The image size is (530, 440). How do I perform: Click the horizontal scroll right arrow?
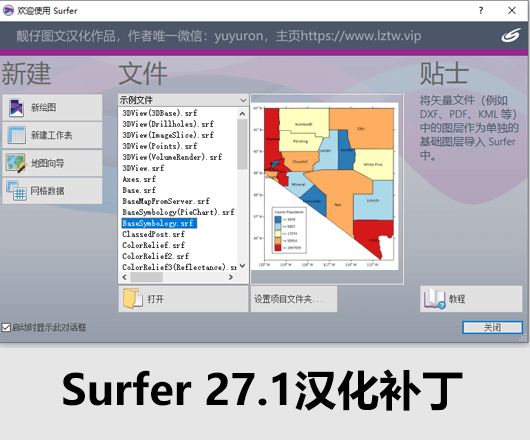tap(231, 277)
